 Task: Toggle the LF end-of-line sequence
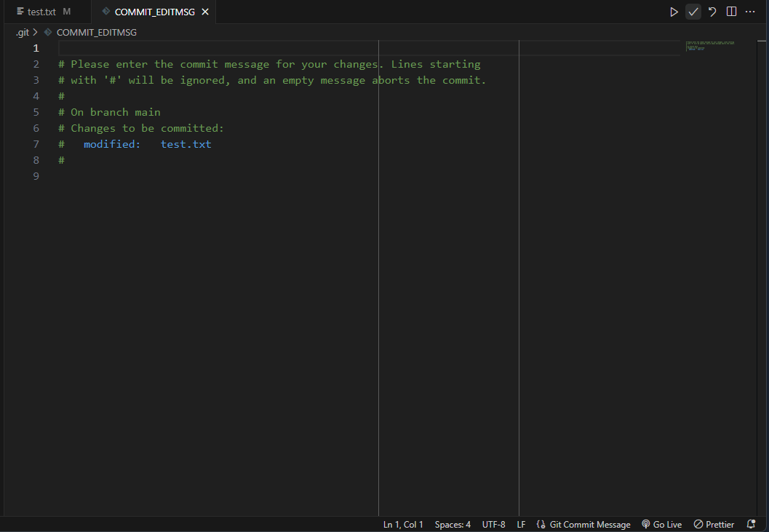click(521, 525)
